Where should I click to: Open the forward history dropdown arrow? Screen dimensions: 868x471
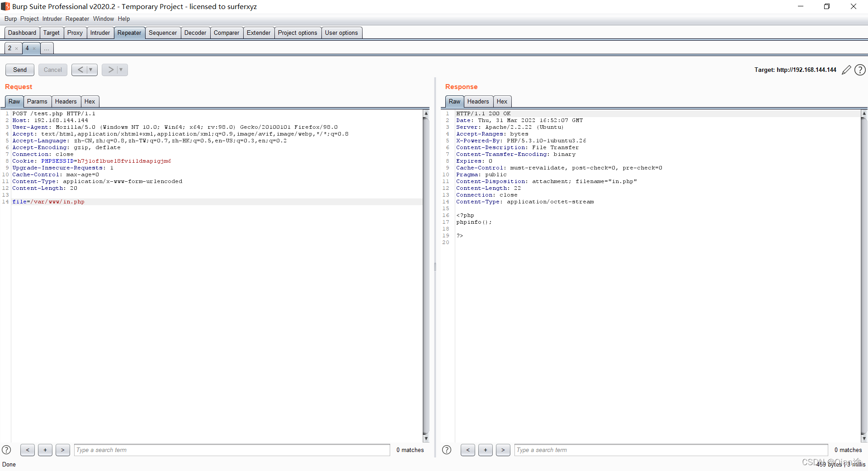[x=121, y=70]
